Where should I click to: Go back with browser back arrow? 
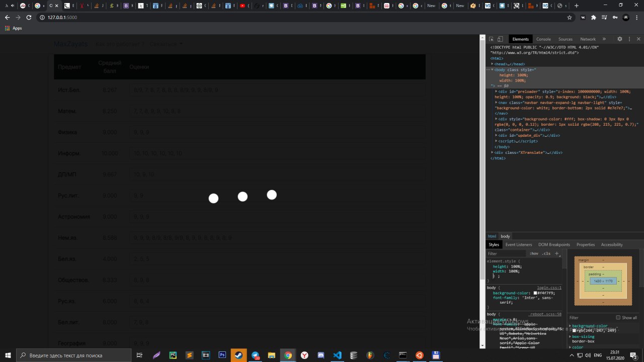pos(7,17)
